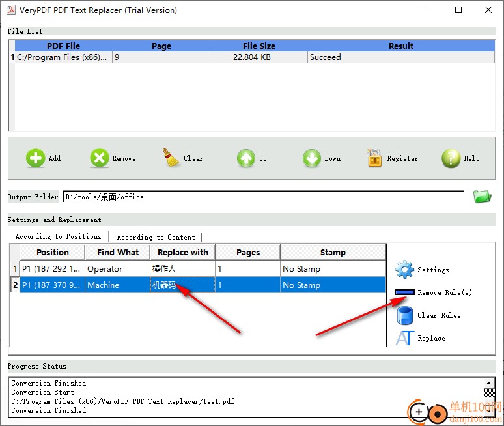
Task: Click the Clear Rules cylinder icon
Action: point(404,315)
